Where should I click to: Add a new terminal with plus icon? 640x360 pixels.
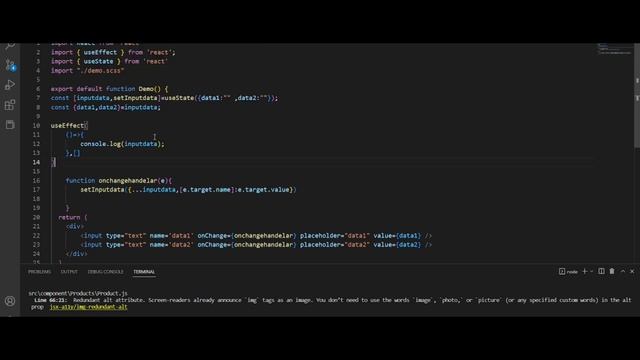(584, 271)
